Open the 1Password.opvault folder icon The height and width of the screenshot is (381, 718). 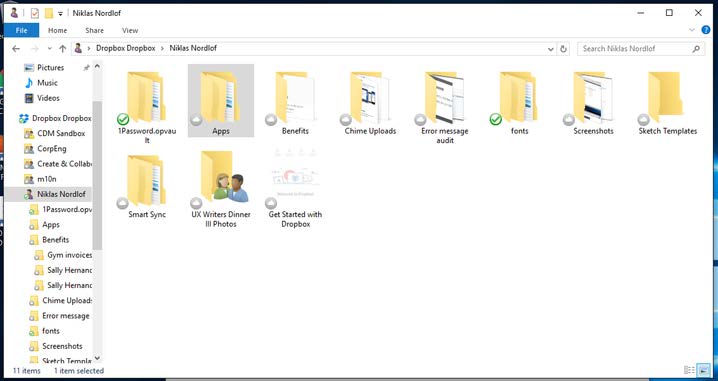[x=147, y=98]
